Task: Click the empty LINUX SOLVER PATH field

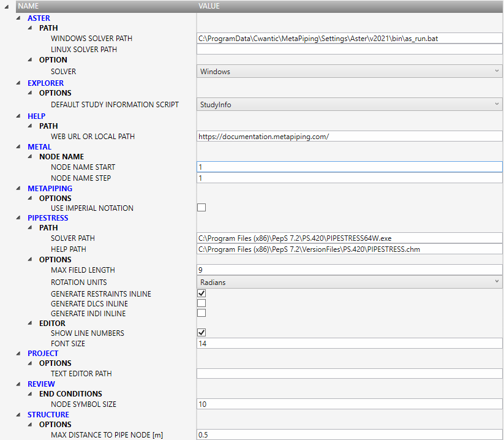Action: coord(350,49)
